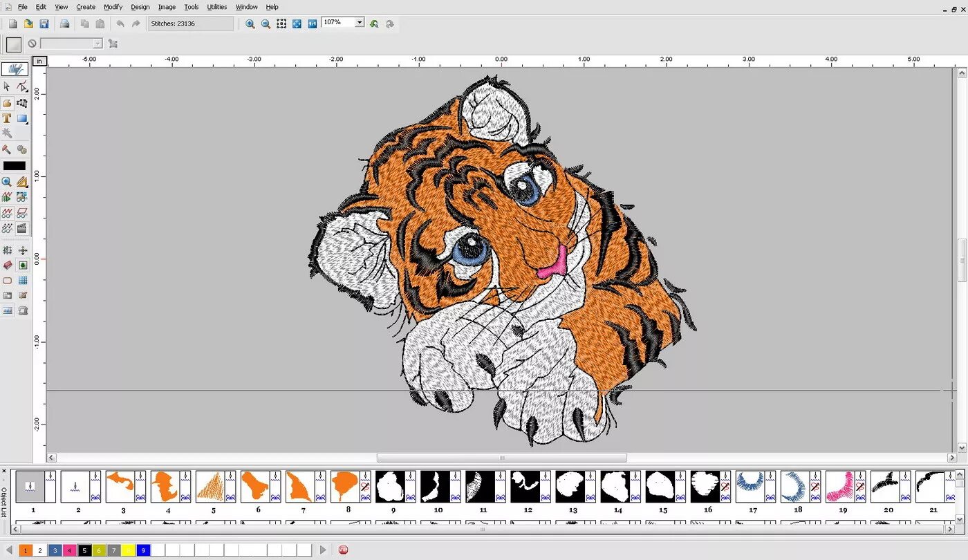
Task: Open the File menu
Action: pyautogui.click(x=23, y=7)
